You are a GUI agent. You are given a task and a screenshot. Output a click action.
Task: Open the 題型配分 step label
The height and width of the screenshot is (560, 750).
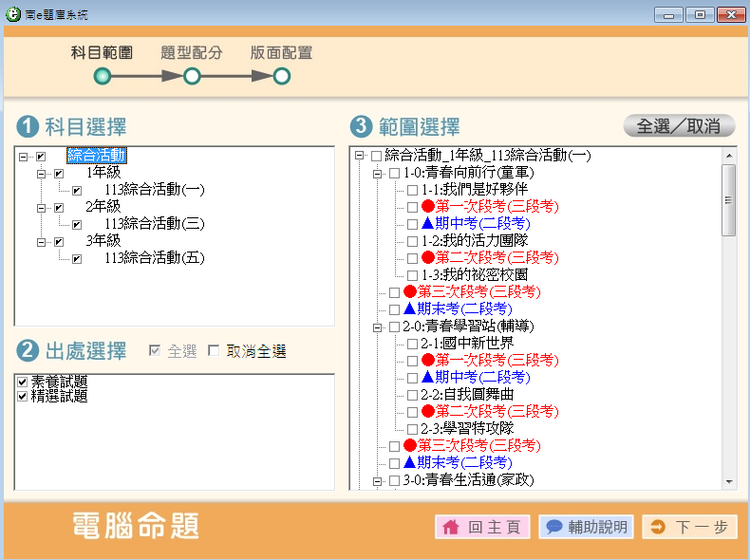click(192, 52)
